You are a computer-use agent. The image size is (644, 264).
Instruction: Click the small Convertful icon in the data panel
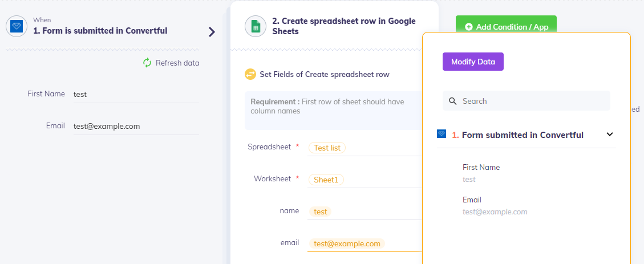[x=442, y=134]
